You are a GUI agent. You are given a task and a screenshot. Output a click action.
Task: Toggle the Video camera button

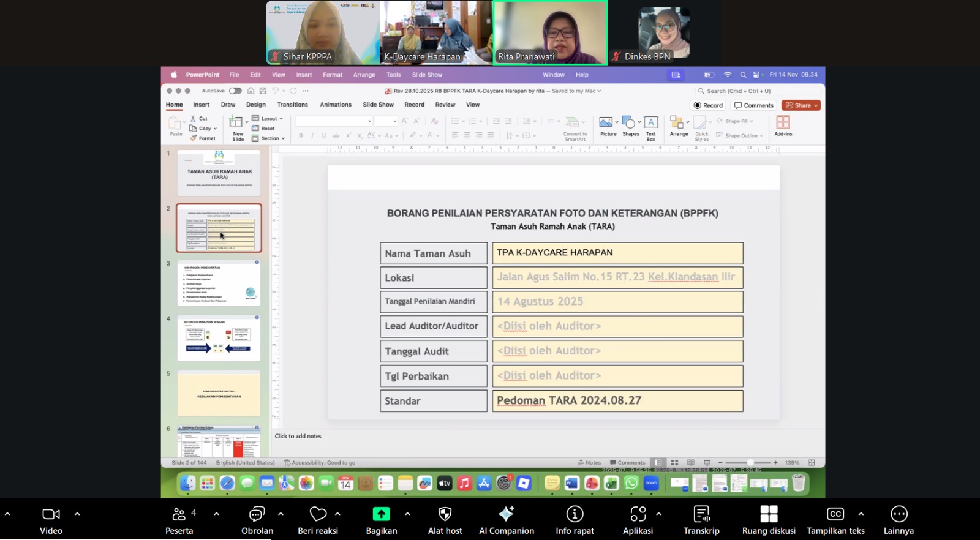coord(51,514)
